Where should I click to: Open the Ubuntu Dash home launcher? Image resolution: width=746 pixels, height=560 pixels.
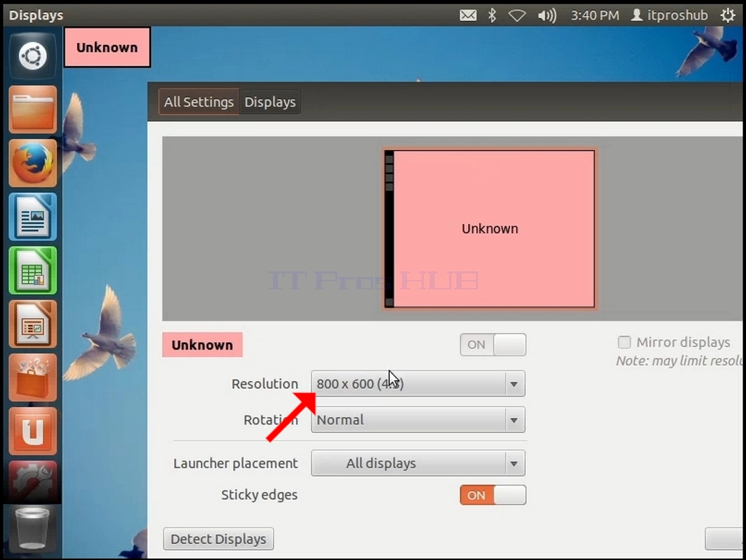pos(33,56)
